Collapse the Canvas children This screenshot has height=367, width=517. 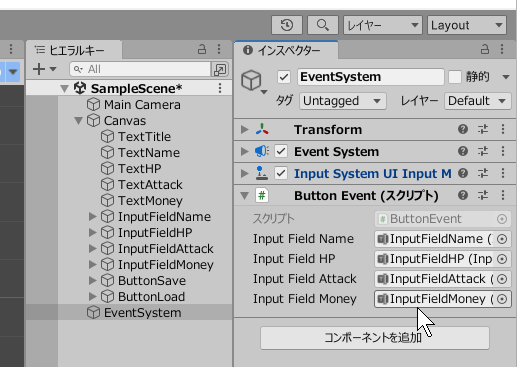(x=78, y=121)
